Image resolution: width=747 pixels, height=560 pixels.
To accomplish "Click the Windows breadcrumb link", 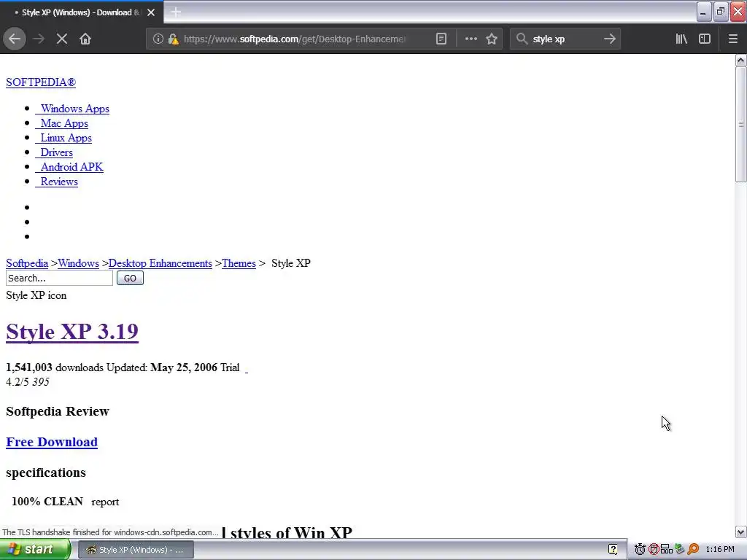I will [x=79, y=263].
